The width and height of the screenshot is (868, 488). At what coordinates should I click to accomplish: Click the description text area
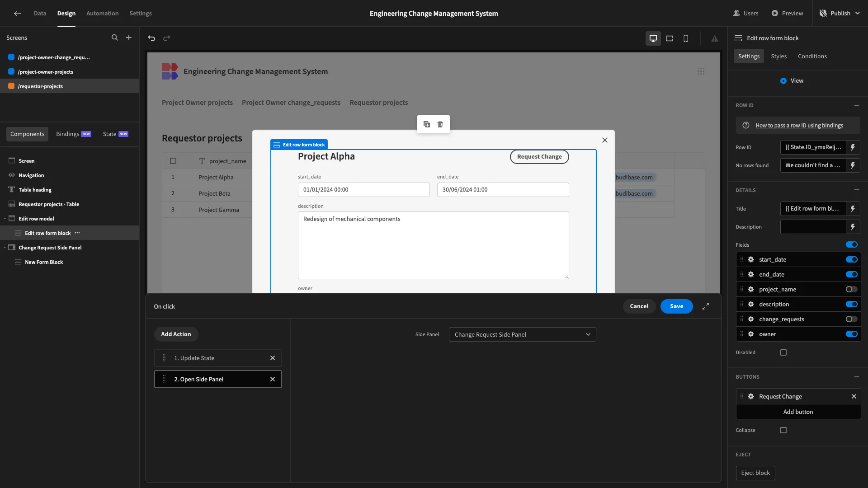(433, 245)
